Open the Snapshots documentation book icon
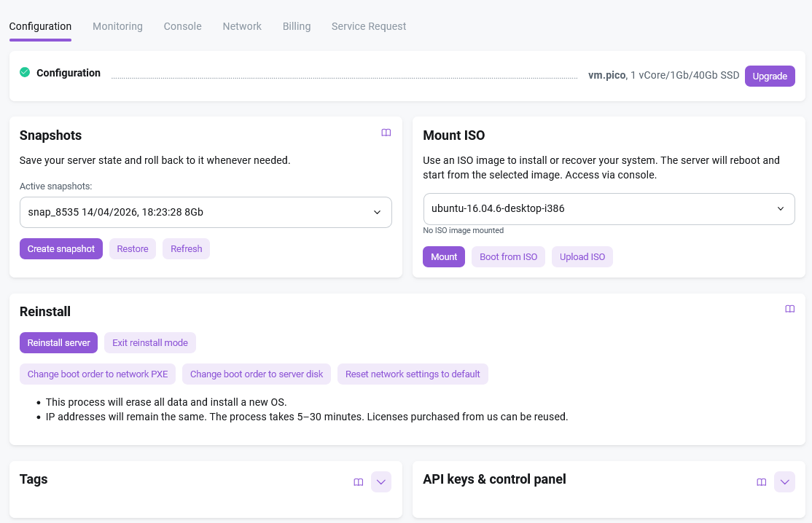The image size is (812, 523). [386, 133]
